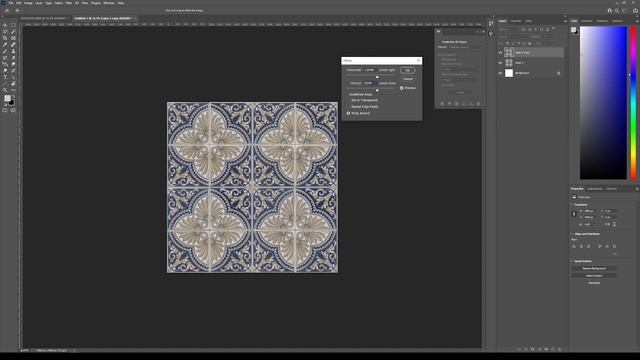Select the Frame tool
Screen dimensions: 640x360
click(13, 38)
